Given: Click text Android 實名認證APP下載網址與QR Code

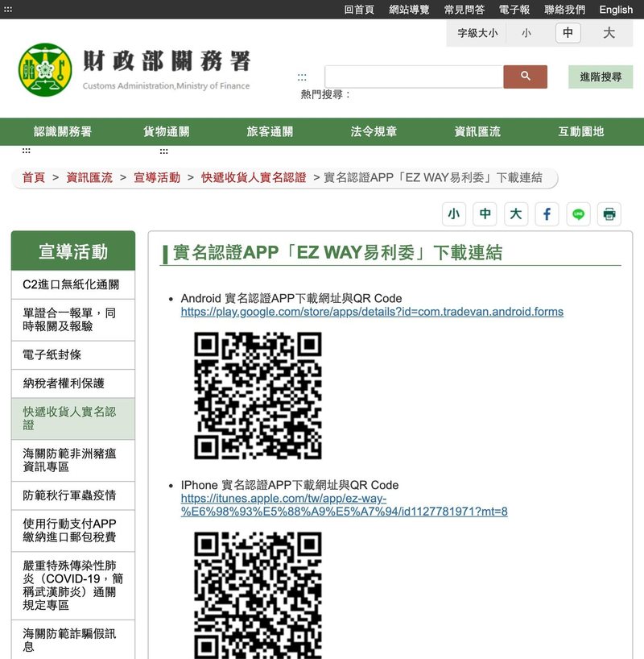Looking at the screenshot, I should pyautogui.click(x=291, y=298).
